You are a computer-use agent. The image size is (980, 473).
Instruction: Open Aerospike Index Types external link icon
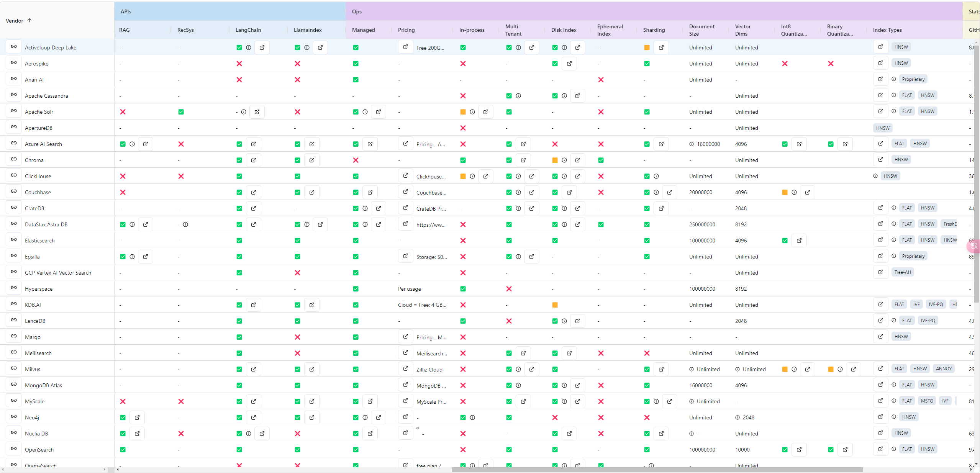pos(881,63)
